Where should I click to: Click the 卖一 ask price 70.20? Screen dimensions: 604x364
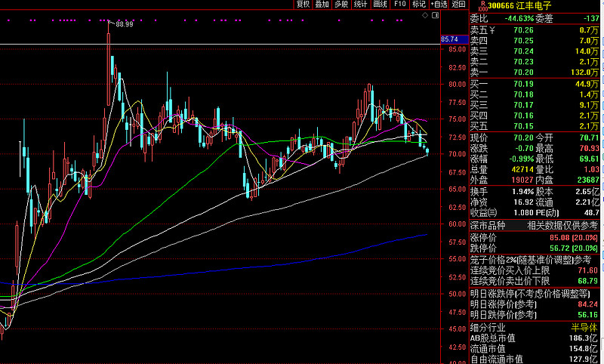522,72
